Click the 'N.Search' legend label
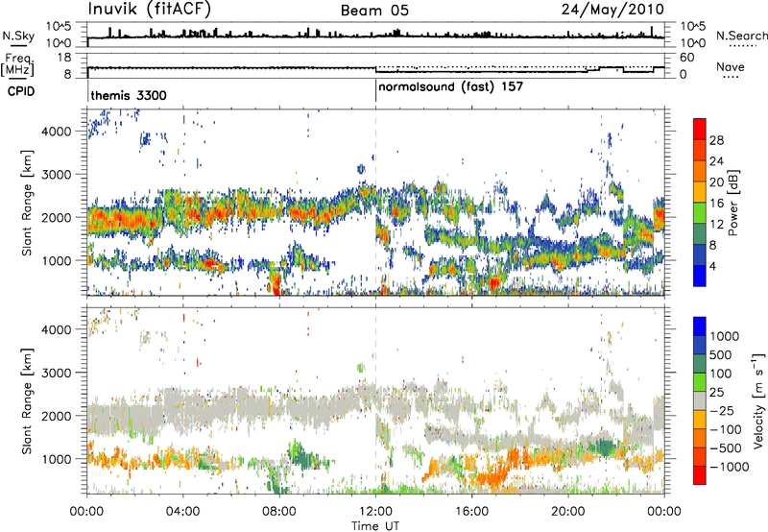This screenshot has width=768, height=532. point(741,36)
